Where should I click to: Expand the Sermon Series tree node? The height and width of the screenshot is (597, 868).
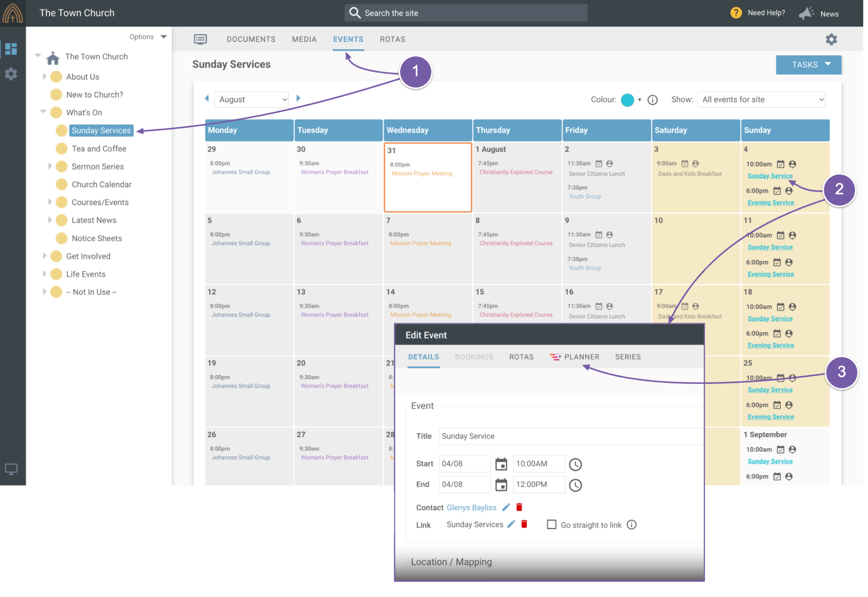click(50, 166)
